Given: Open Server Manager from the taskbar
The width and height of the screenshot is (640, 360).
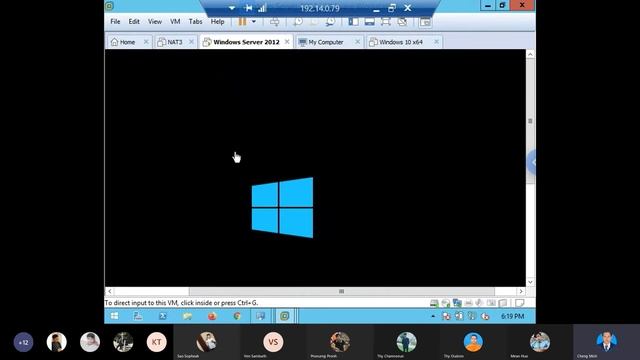Looking at the screenshot, I should tap(138, 316).
